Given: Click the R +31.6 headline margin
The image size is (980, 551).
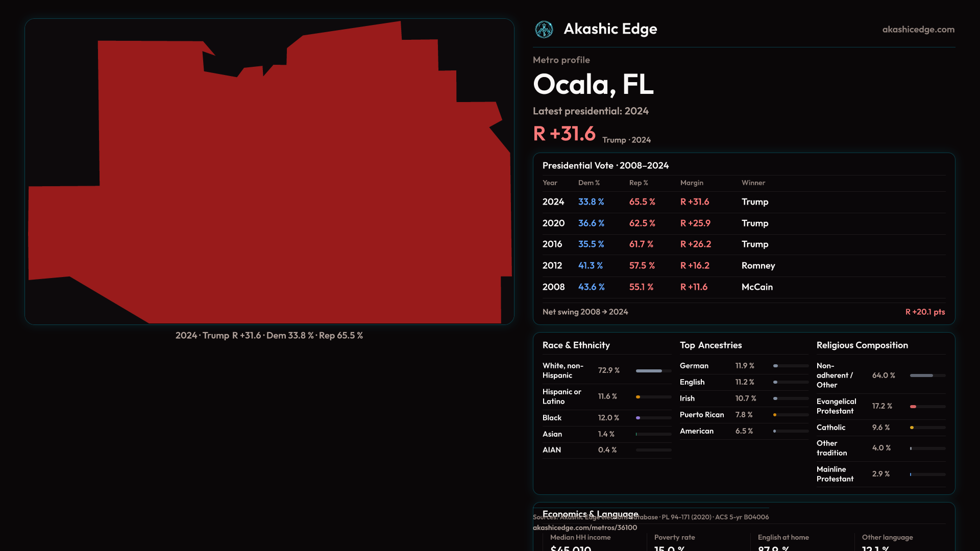Looking at the screenshot, I should 564,134.
